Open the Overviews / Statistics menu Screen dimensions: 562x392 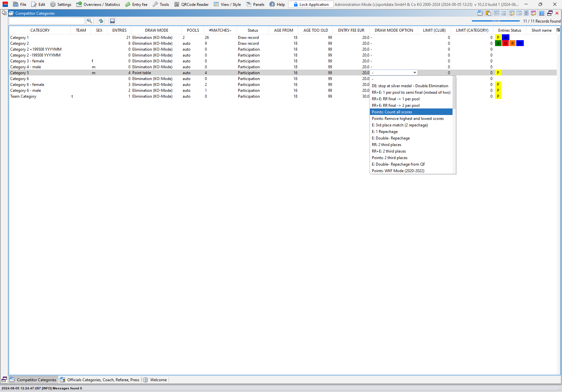[x=98, y=5]
